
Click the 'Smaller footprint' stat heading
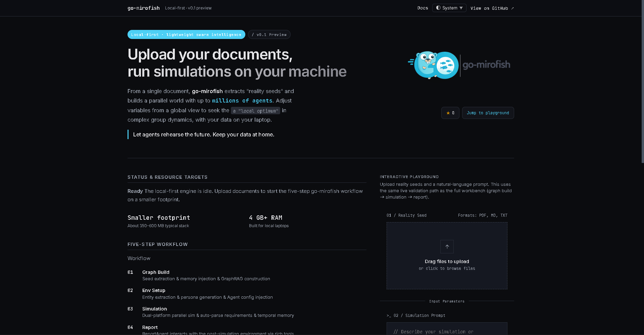159,218
